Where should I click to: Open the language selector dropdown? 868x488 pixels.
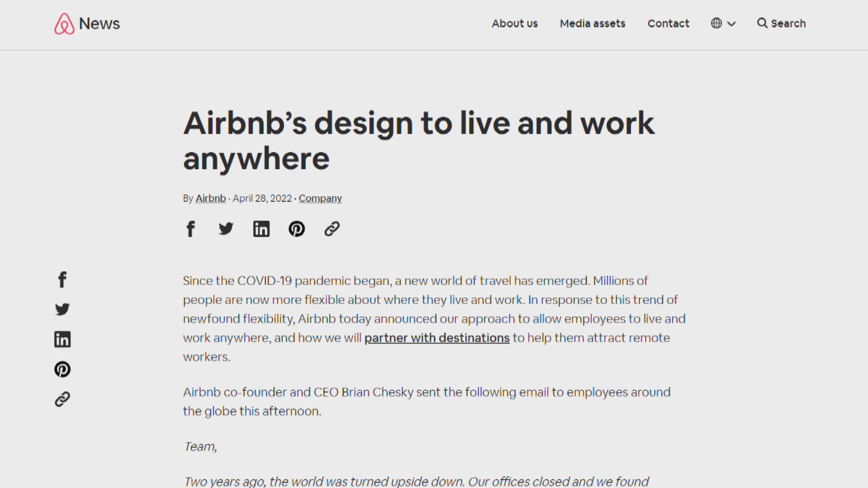723,23
